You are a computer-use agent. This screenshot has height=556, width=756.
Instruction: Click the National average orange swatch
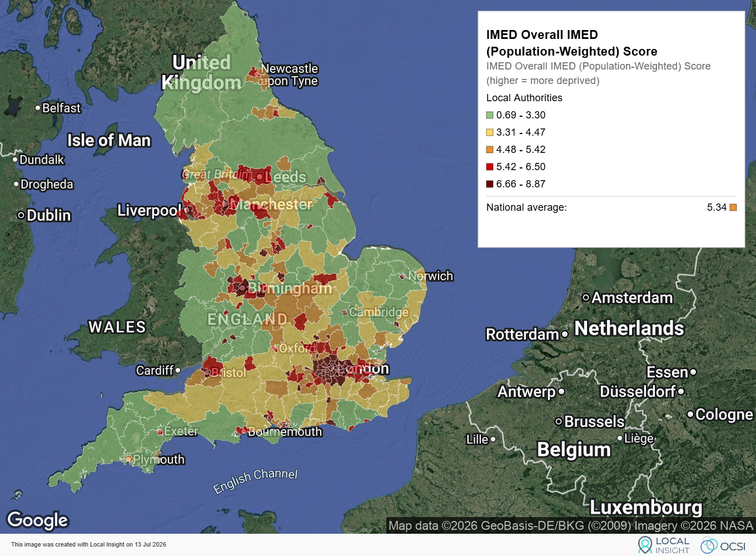(x=733, y=207)
